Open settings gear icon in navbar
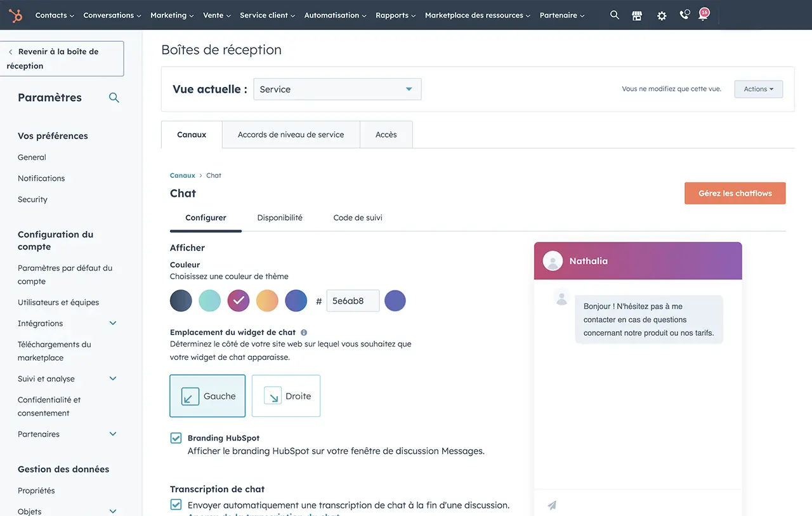 pyautogui.click(x=662, y=16)
